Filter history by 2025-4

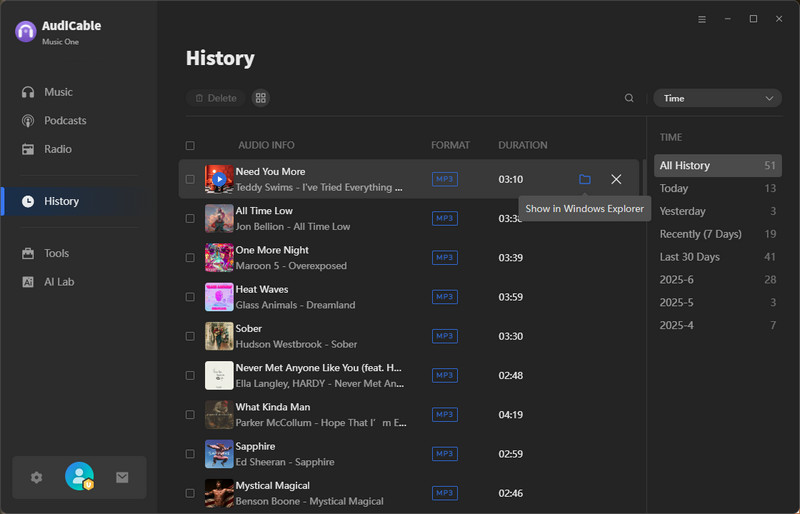click(717, 325)
